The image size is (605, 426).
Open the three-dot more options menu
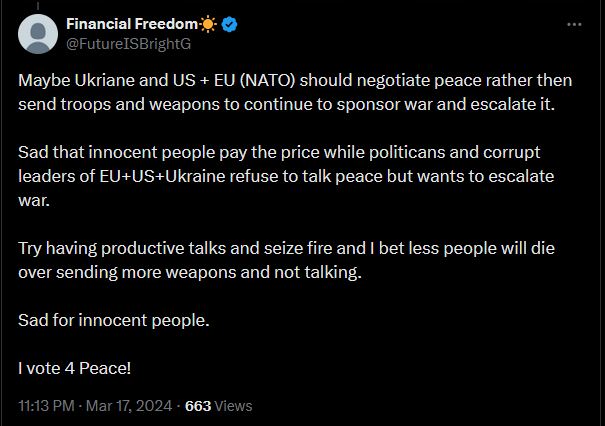[574, 24]
